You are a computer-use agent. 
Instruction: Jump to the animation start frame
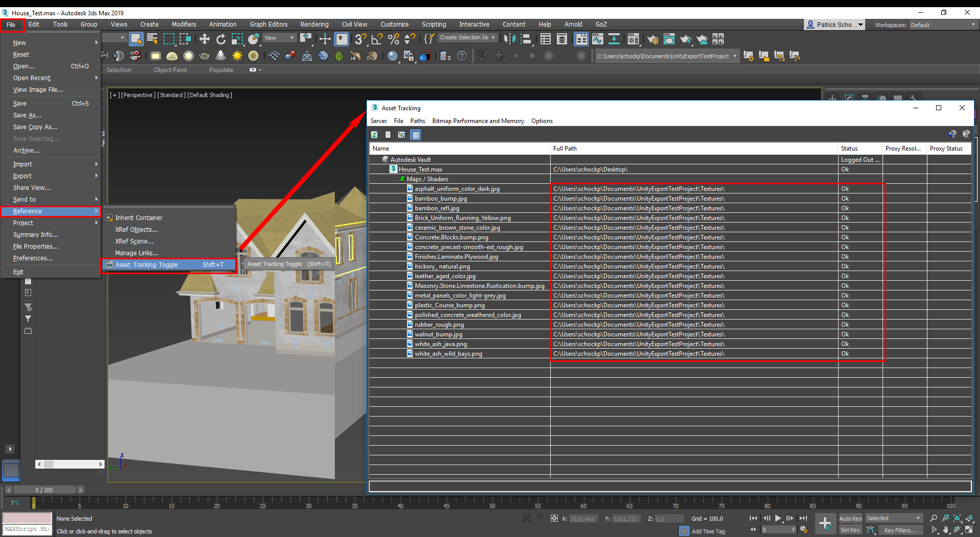pos(753,518)
